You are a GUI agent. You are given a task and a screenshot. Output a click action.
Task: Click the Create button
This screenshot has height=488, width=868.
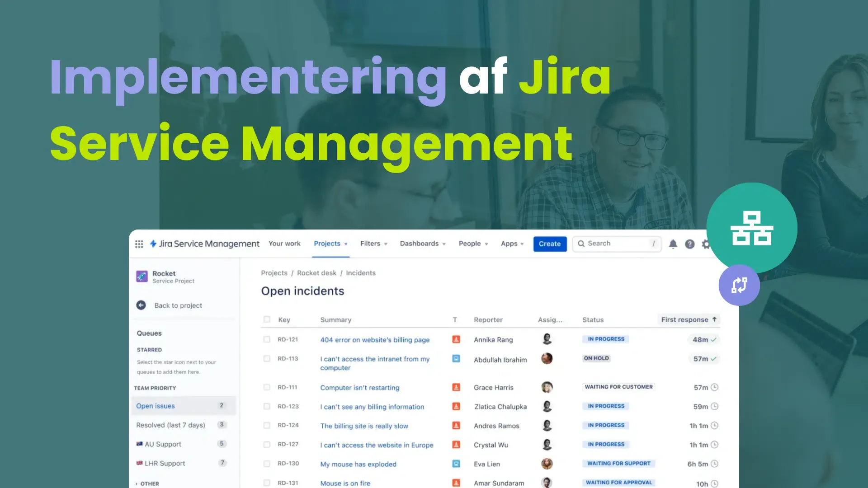pos(549,244)
